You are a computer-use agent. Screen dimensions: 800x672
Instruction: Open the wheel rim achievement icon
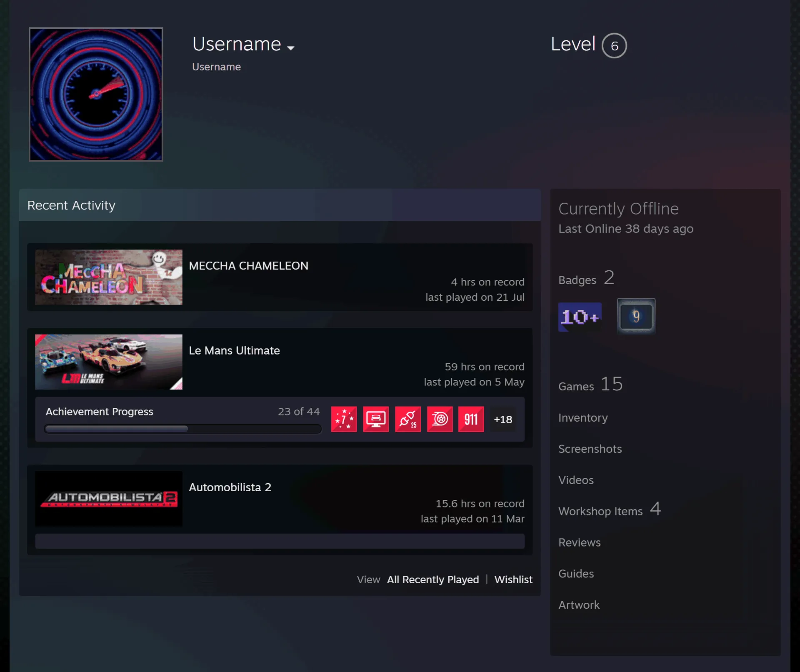click(x=440, y=419)
